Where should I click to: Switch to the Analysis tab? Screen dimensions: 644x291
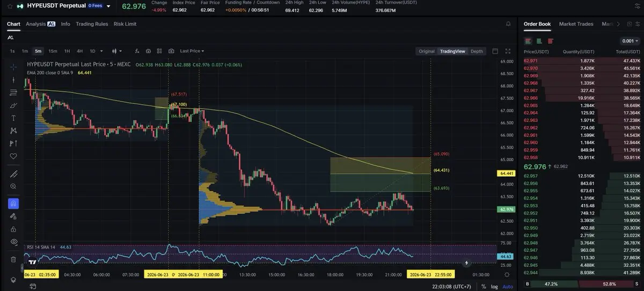pos(40,24)
